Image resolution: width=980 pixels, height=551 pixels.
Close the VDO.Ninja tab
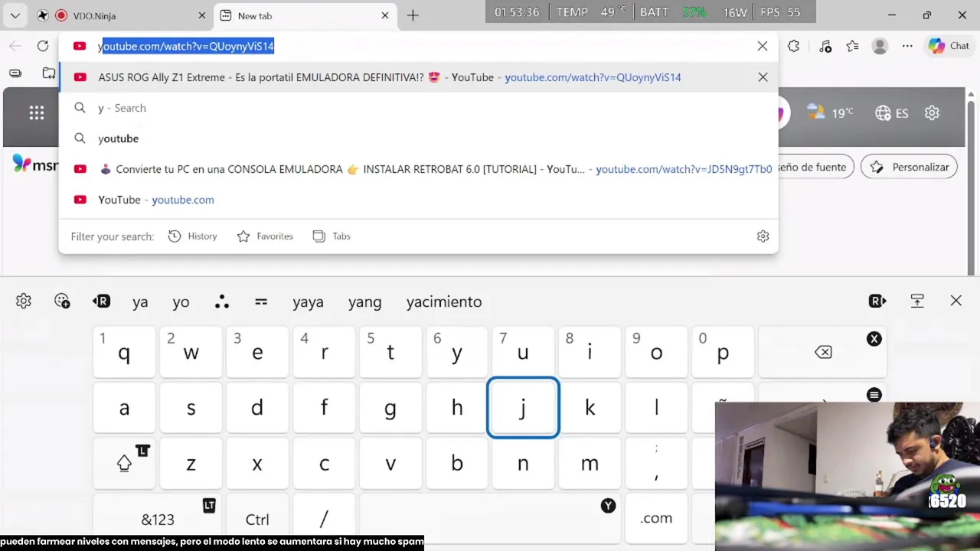point(202,15)
